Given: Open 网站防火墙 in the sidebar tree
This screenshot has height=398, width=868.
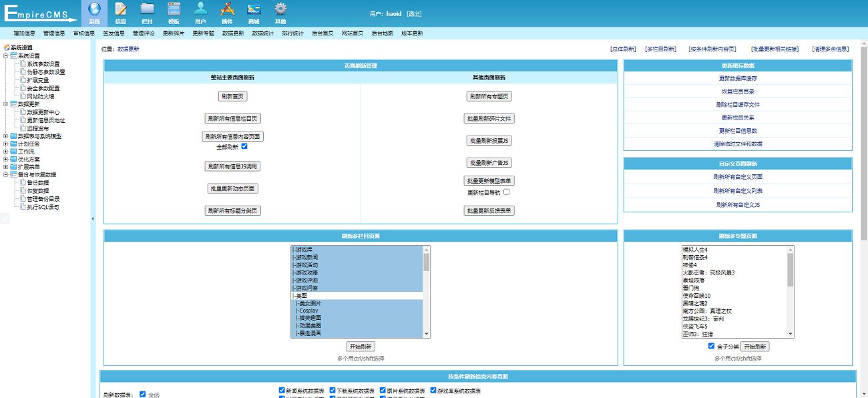Looking at the screenshot, I should pyautogui.click(x=41, y=96).
